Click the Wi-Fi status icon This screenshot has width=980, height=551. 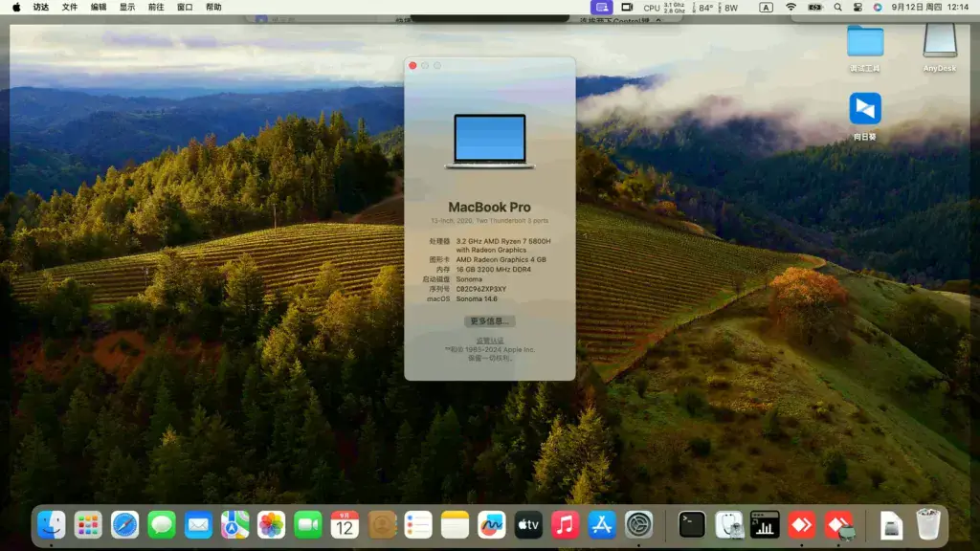point(791,8)
